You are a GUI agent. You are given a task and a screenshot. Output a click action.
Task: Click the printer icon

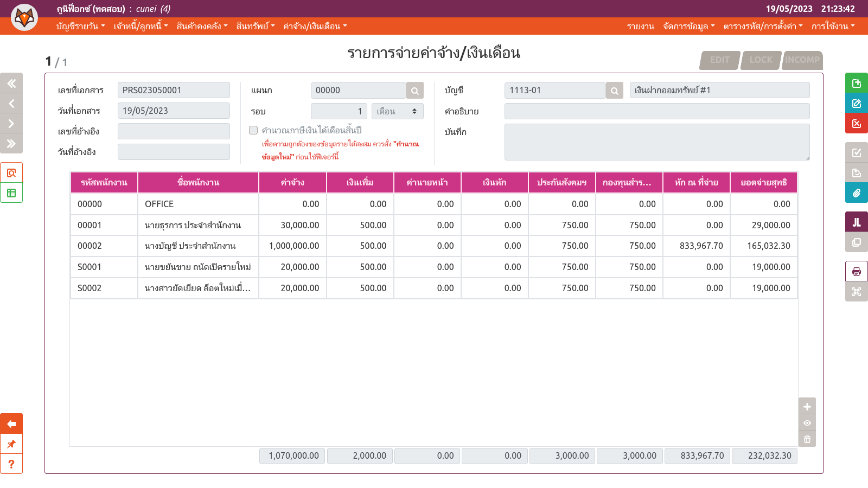[x=856, y=272]
